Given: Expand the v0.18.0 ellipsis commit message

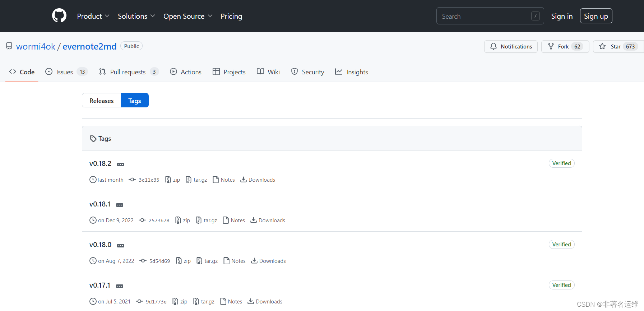Looking at the screenshot, I should (x=121, y=246).
